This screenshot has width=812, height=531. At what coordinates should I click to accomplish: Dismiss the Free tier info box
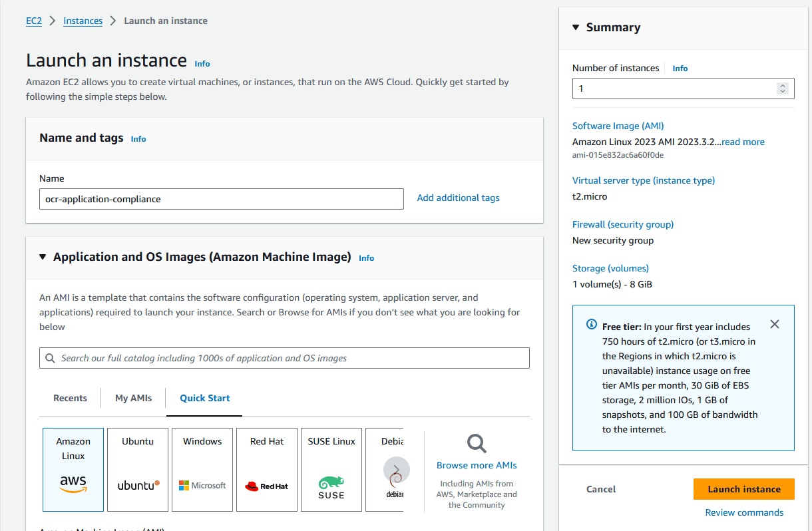point(775,324)
